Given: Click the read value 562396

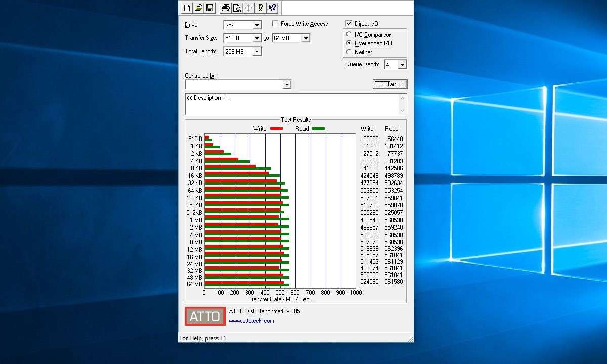Looking at the screenshot, I should point(394,249).
